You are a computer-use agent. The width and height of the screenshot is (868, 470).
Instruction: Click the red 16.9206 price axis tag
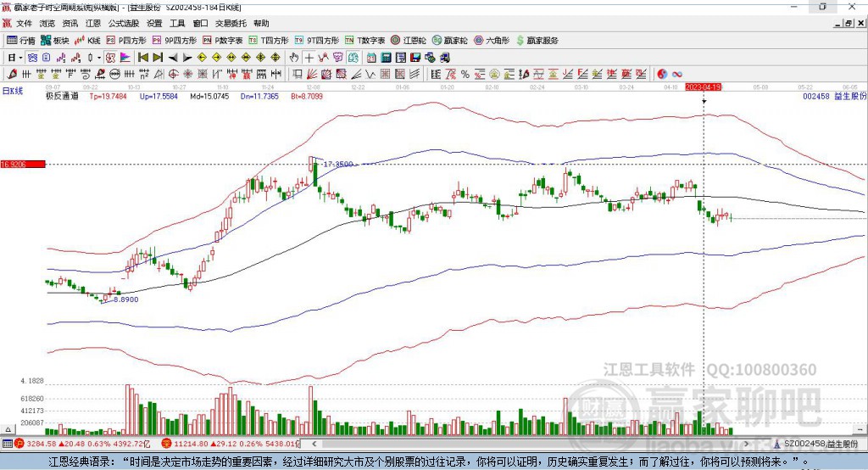23,164
